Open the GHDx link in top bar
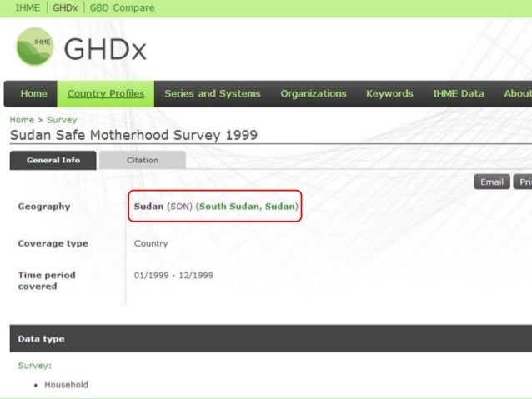 point(65,7)
